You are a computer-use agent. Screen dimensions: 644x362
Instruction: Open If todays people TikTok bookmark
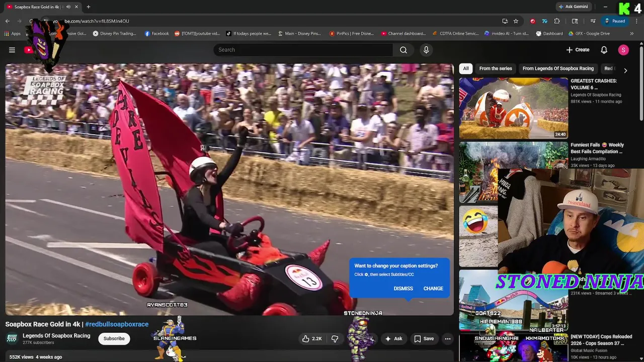point(248,34)
